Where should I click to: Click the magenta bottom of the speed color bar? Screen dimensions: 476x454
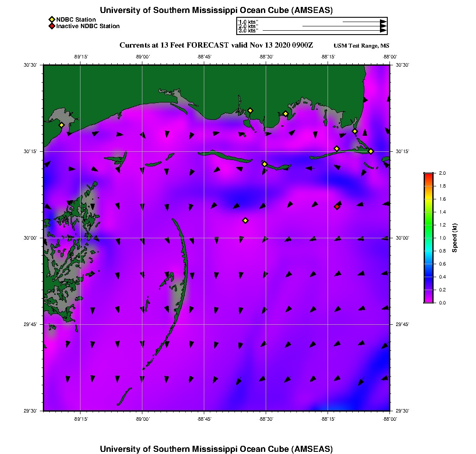(x=428, y=301)
